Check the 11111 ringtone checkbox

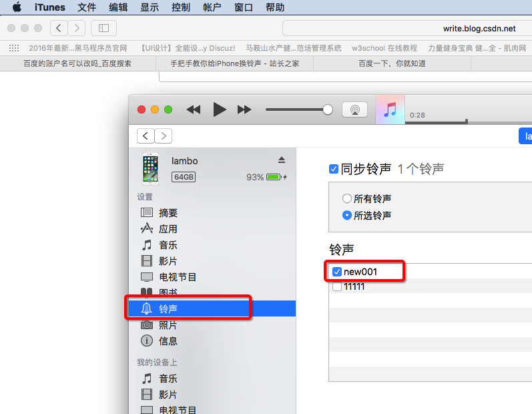click(x=337, y=286)
